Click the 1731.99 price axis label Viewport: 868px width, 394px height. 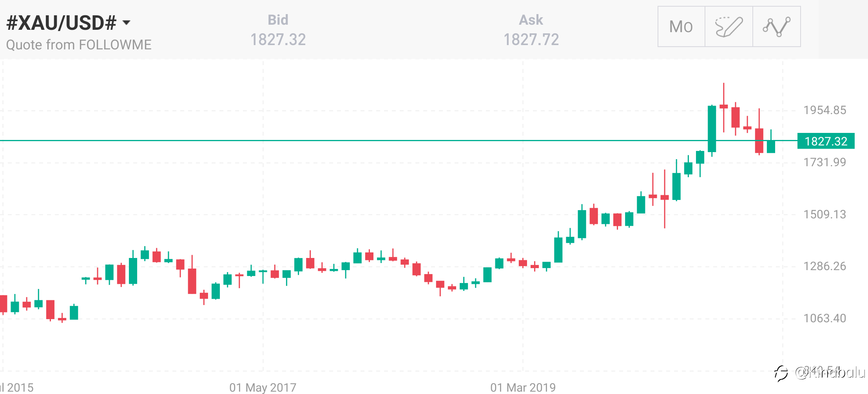825,162
